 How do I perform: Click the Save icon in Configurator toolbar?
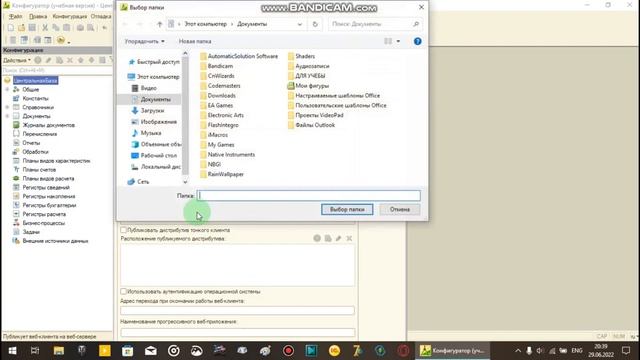(32, 28)
